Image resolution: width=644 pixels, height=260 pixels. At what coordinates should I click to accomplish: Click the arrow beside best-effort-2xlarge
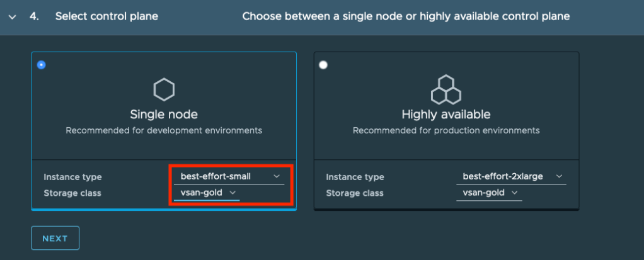point(559,176)
